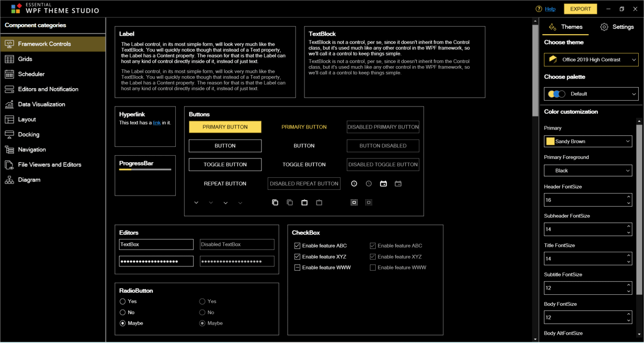Toggle the Default palette switch
Screen dimensions: 644x343
pos(557,93)
